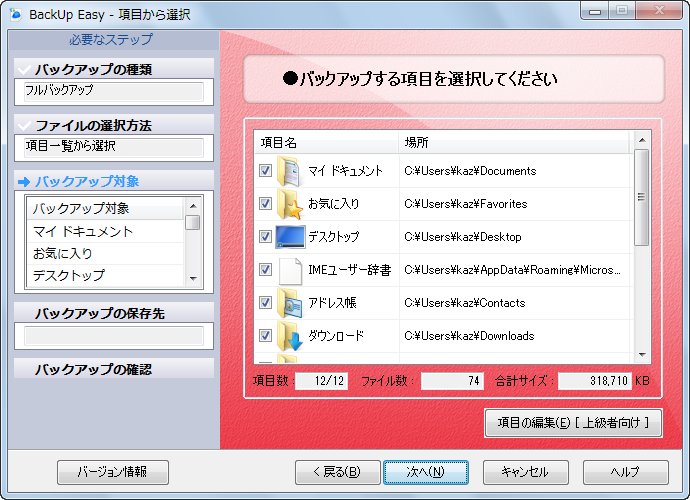The image size is (690, 500).
Task: Click the 戻る(B) button
Action: (338, 472)
